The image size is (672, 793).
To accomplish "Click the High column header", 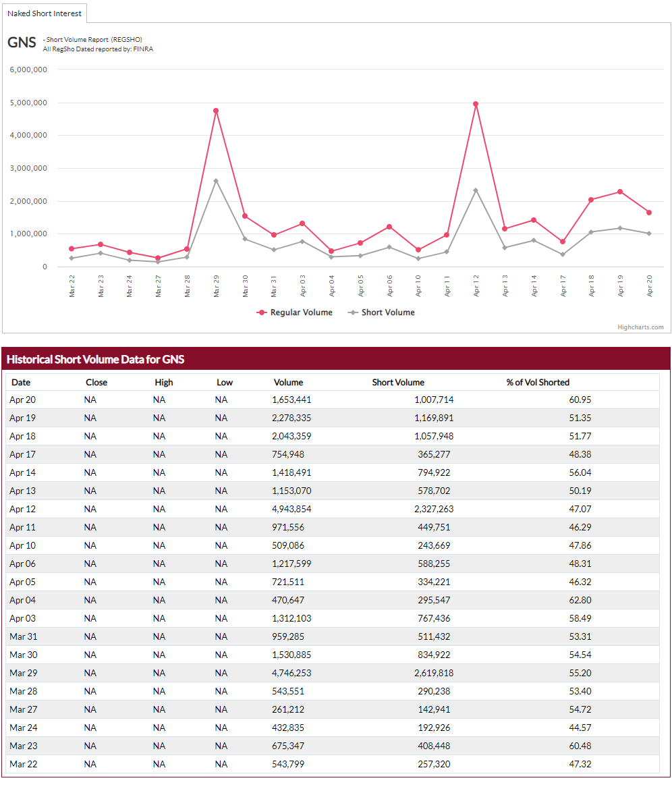I will 163,383.
